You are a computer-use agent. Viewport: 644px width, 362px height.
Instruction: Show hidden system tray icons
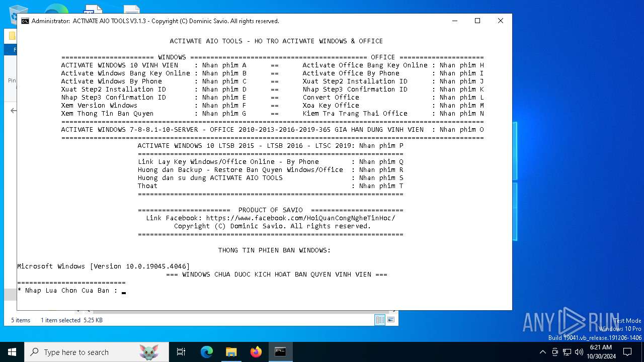[x=542, y=352]
